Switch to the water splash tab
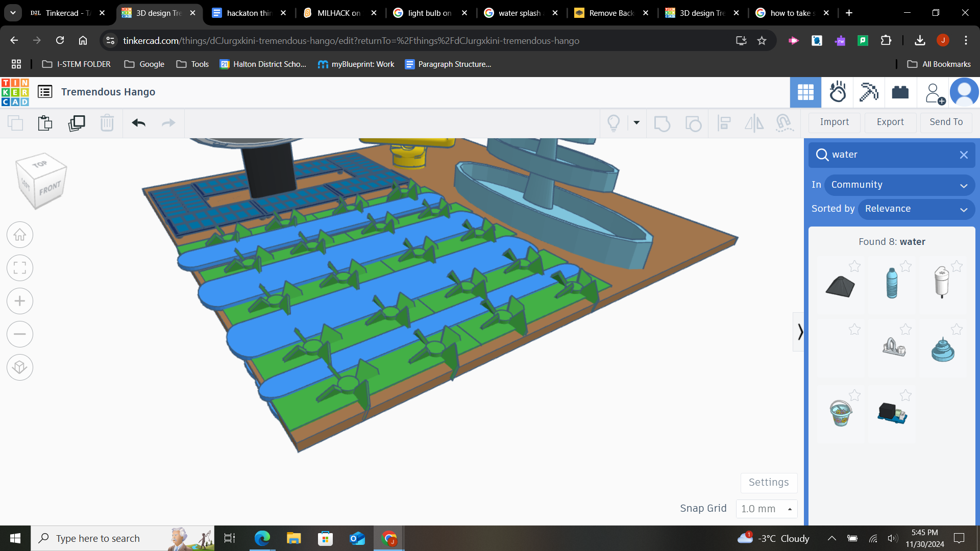The image size is (980, 551). click(x=520, y=13)
